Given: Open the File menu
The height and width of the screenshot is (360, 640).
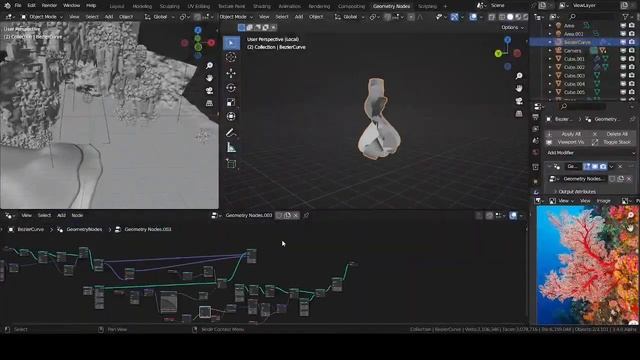Looking at the screenshot, I should pyautogui.click(x=18, y=6).
